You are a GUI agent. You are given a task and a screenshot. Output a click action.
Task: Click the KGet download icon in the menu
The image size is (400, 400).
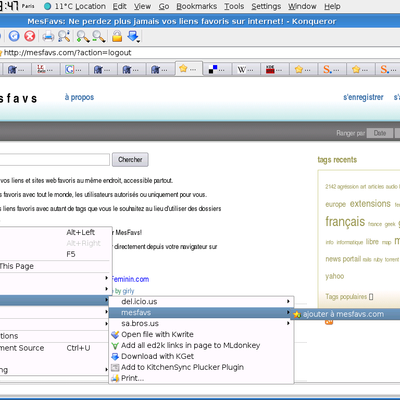point(115,357)
